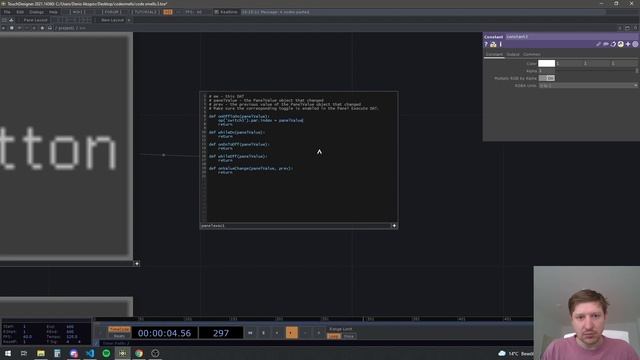Click the Pane Layout button
Viewport: 640px width, 360px height.
[x=35, y=20]
